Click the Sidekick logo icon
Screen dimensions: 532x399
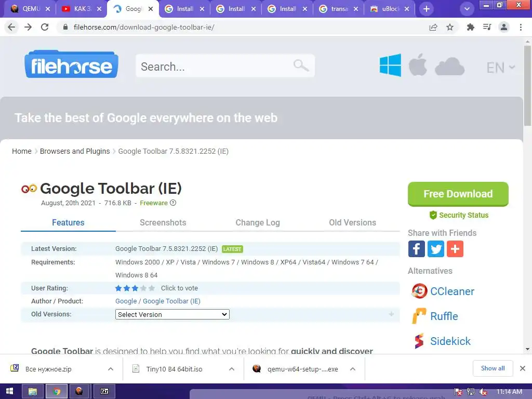pos(419,341)
